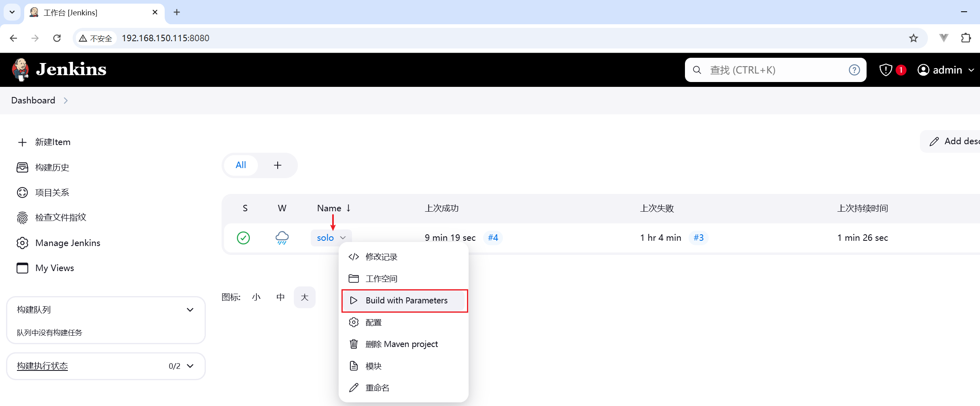
Task: Click the 配置 gear icon in menu
Action: [x=354, y=322]
